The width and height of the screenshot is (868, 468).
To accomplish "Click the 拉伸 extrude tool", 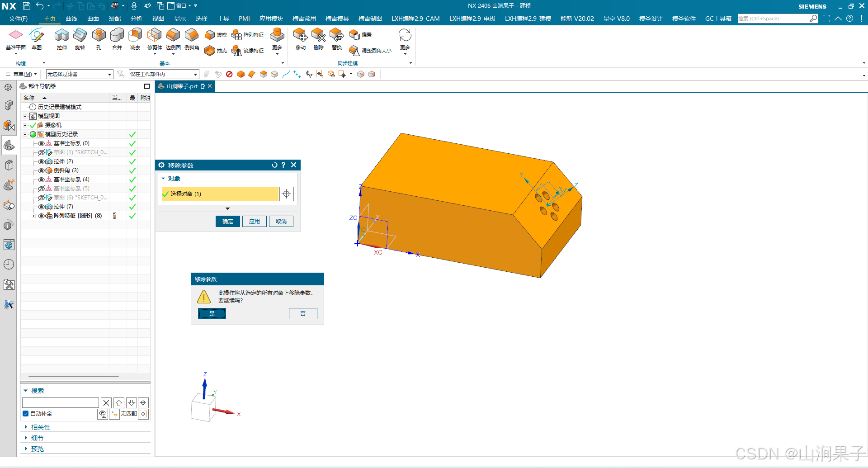I will coord(62,39).
